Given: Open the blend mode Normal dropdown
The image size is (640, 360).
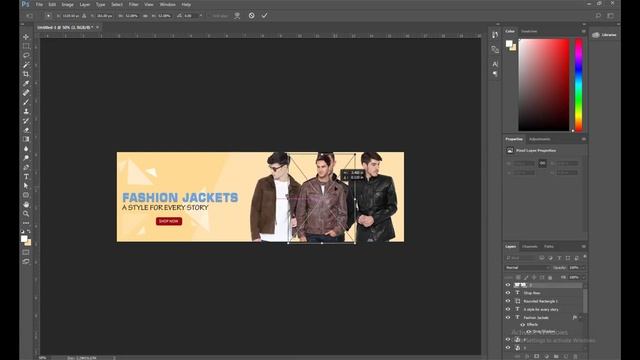Looking at the screenshot, I should tap(527, 268).
